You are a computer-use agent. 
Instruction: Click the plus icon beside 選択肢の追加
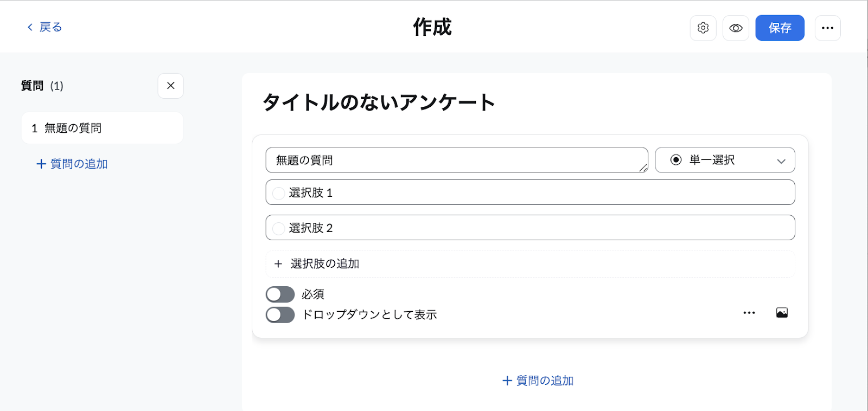point(278,264)
